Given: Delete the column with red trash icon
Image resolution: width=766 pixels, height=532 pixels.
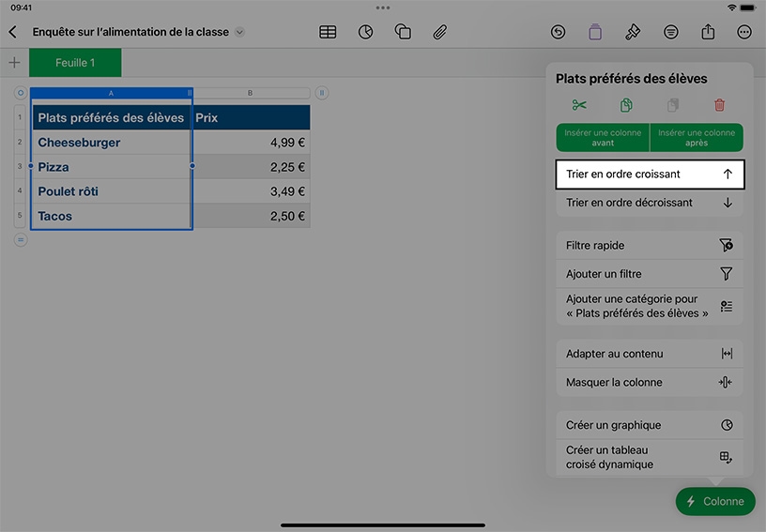Looking at the screenshot, I should coord(720,105).
